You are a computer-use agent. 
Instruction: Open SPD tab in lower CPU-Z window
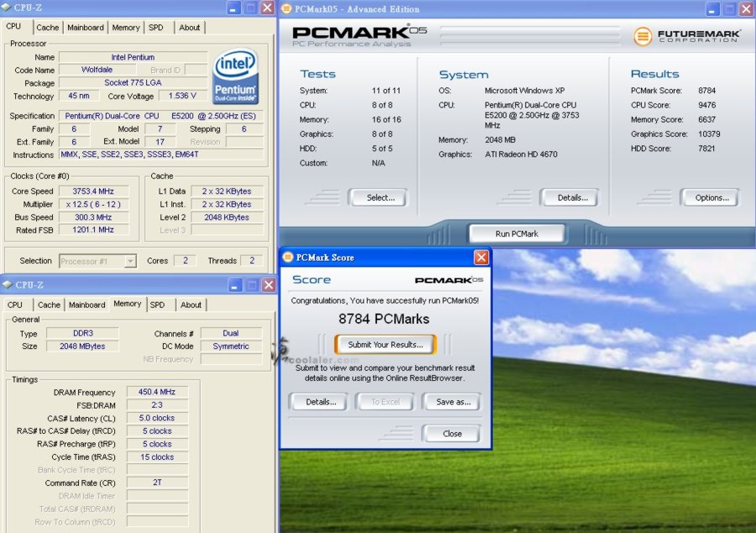coord(157,305)
